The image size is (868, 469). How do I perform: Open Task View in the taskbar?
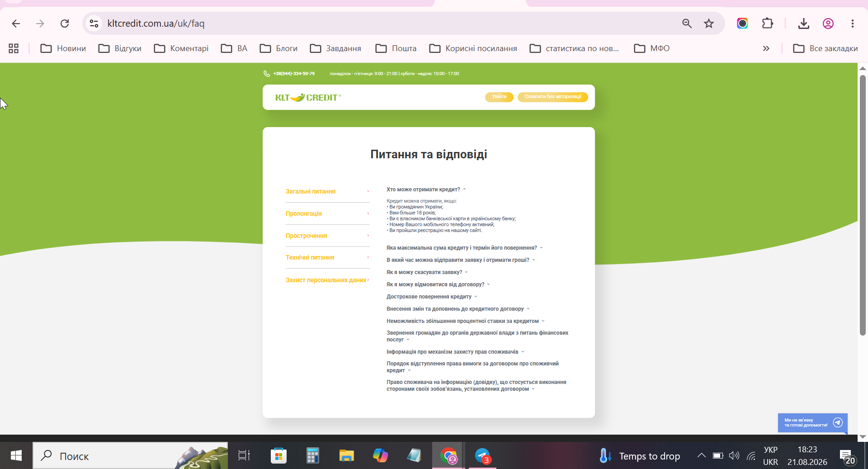[244, 456]
